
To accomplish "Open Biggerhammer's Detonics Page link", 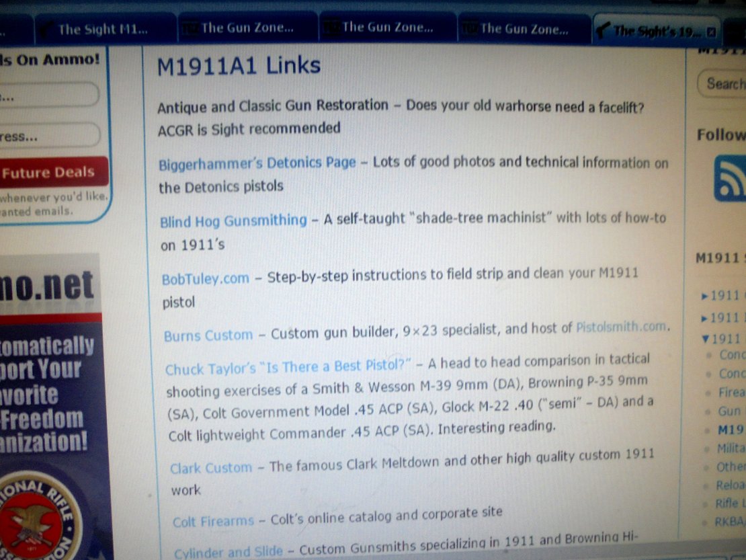I will (257, 163).
